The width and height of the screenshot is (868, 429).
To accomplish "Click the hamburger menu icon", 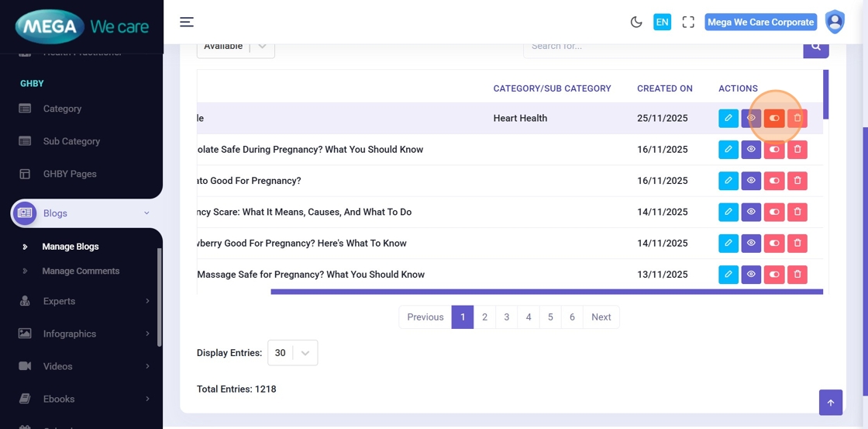I will [187, 22].
